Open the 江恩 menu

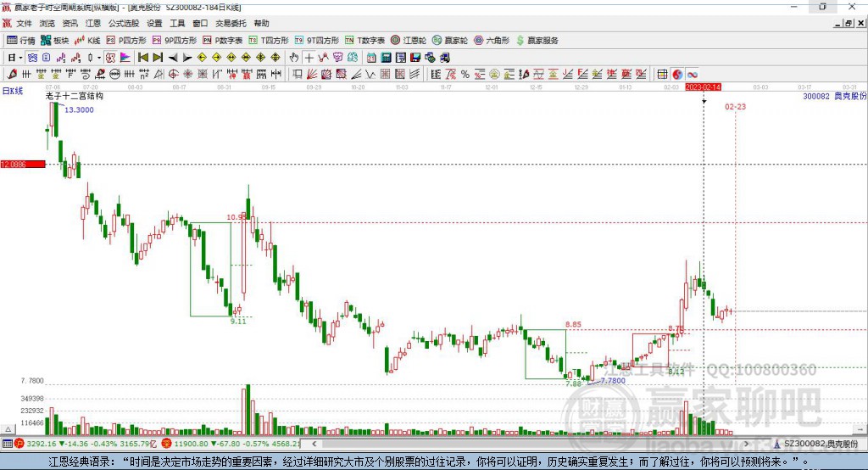coord(93,23)
